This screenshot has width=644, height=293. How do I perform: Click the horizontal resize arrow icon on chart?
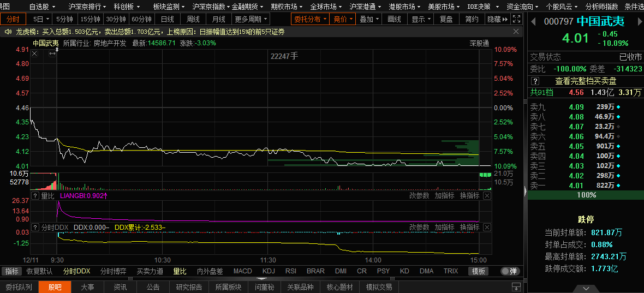(x=52, y=53)
